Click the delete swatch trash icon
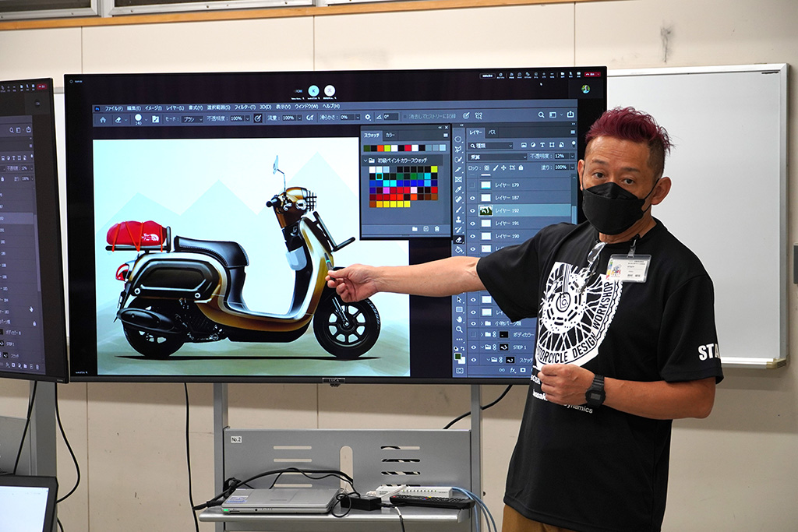Image resolution: width=798 pixels, height=532 pixels. click(436, 229)
